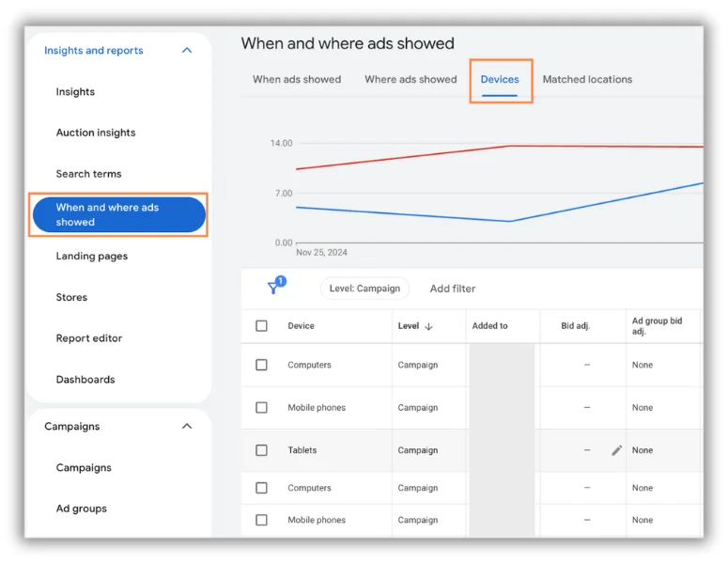The width and height of the screenshot is (728, 564).
Task: Open the Matched locations tab
Action: coord(587,80)
